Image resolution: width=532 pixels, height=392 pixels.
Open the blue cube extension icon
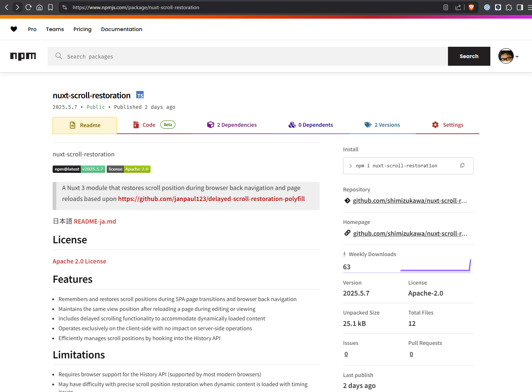498,7
